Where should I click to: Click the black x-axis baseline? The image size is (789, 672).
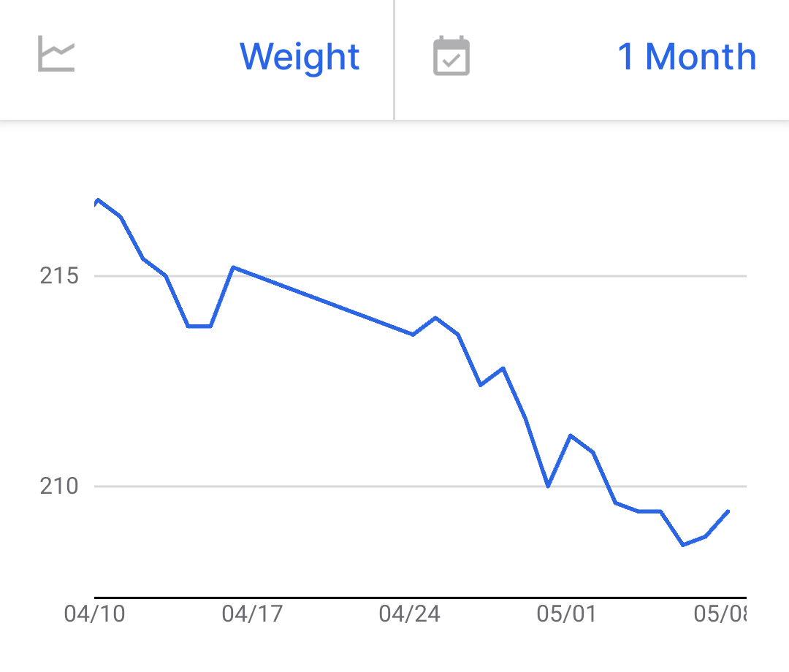(421, 597)
